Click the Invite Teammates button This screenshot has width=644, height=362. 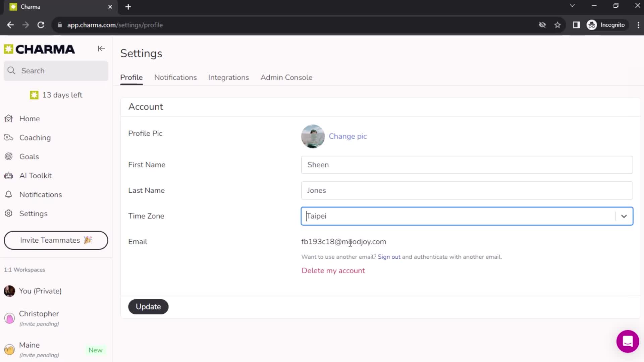pyautogui.click(x=56, y=240)
